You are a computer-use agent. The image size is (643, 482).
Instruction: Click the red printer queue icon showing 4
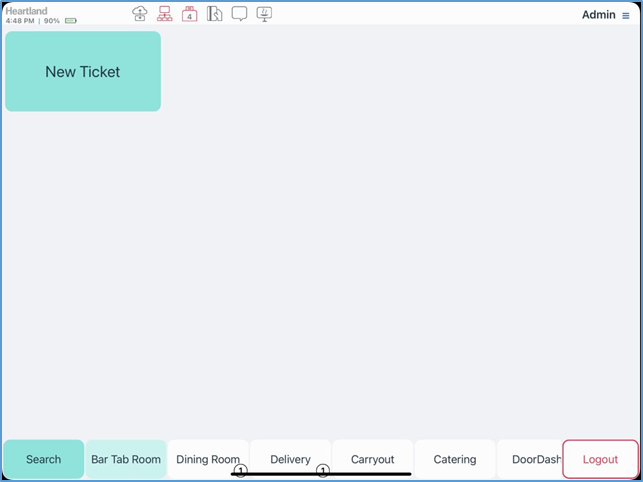click(x=190, y=14)
